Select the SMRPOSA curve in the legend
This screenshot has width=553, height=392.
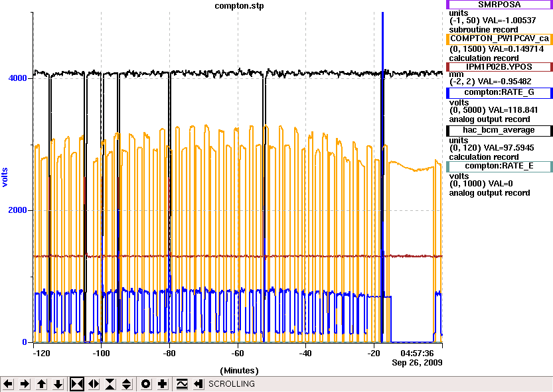[499, 5]
